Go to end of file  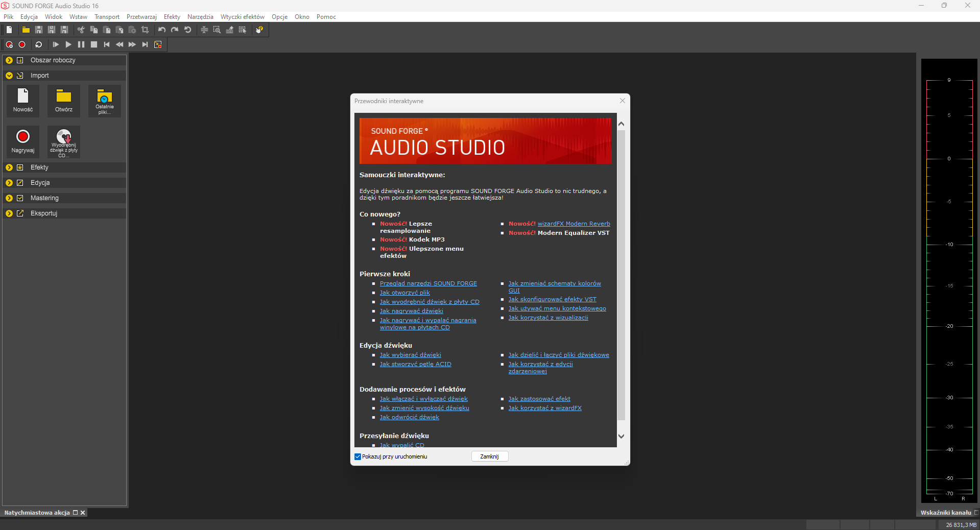(145, 44)
